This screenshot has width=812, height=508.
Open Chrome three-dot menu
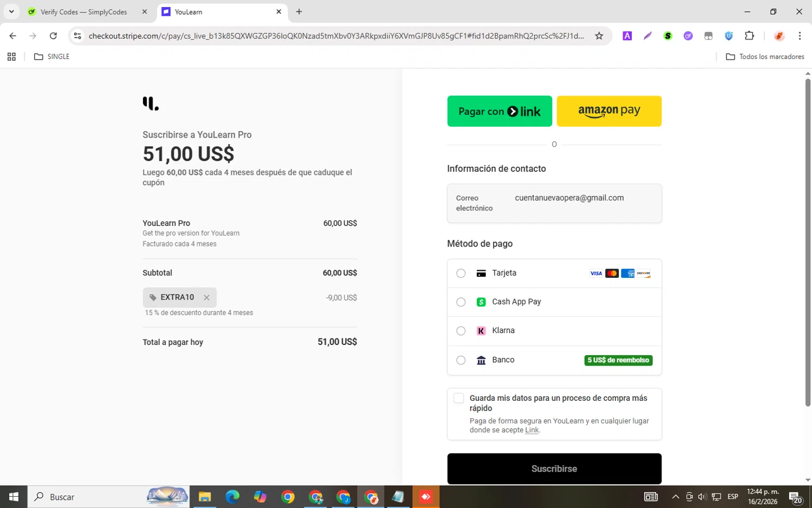pyautogui.click(x=800, y=36)
